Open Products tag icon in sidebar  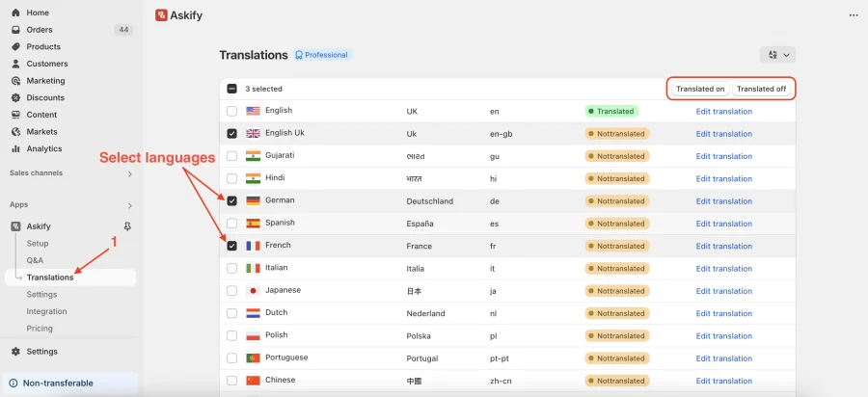[x=16, y=47]
